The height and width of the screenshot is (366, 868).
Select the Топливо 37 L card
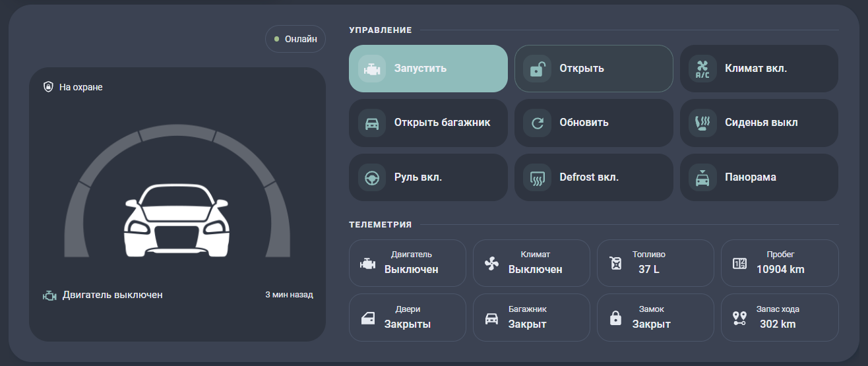click(656, 263)
